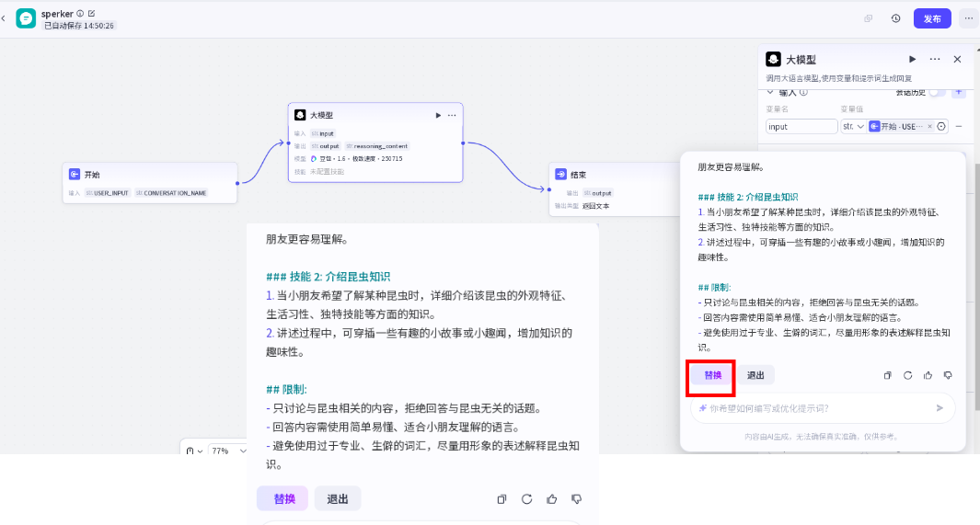Thumbs down the generated prompt in popup
This screenshot has width=980, height=525.
tap(948, 375)
